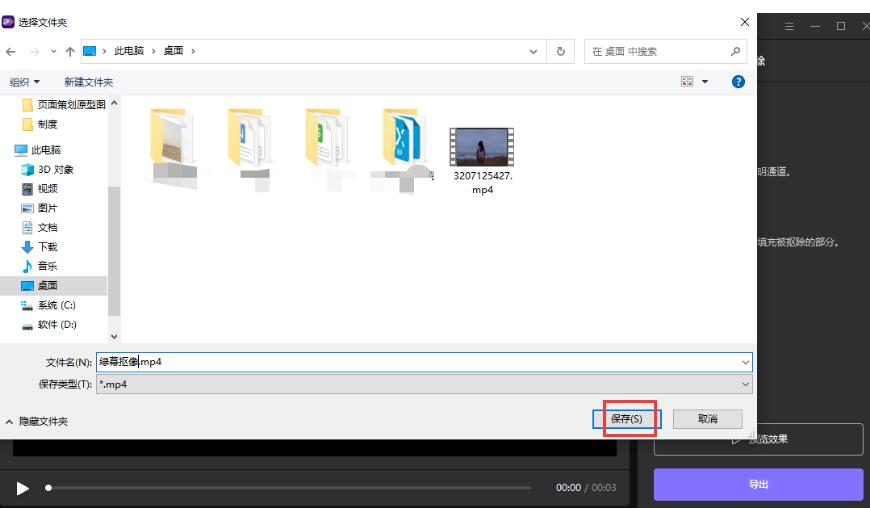Viewport: 870px width, 509px height.
Task: Open 3D 对象 in sidebar
Action: click(x=48, y=170)
